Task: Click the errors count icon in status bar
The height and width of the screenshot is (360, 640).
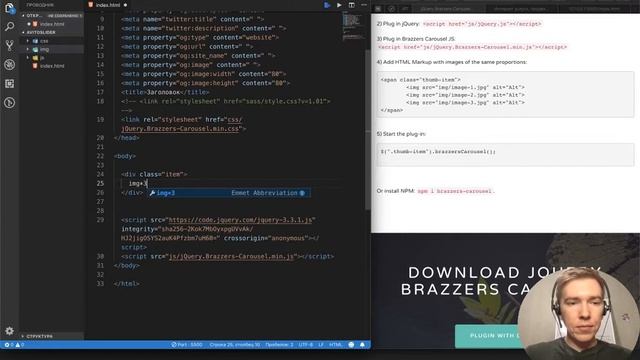Action: [x=8, y=345]
